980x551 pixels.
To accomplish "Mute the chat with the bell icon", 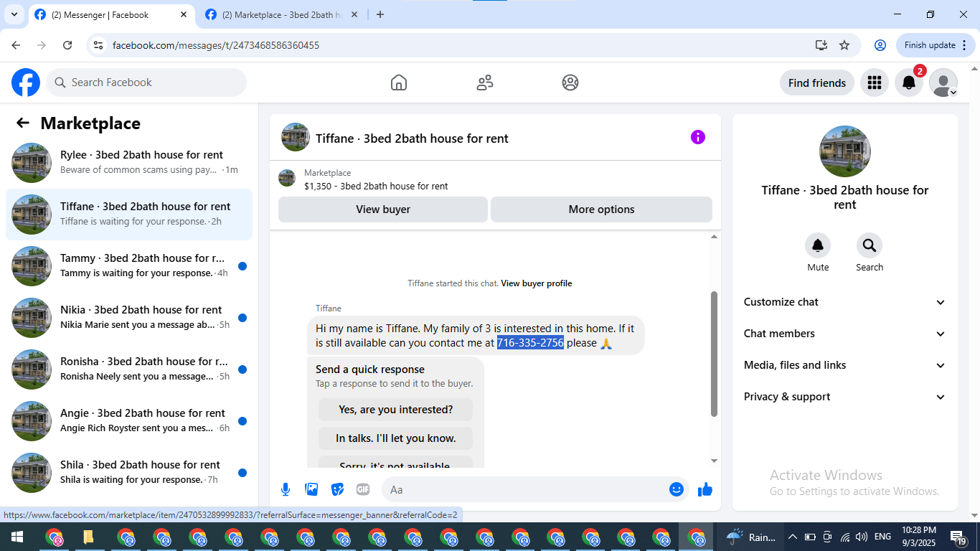I will point(818,246).
